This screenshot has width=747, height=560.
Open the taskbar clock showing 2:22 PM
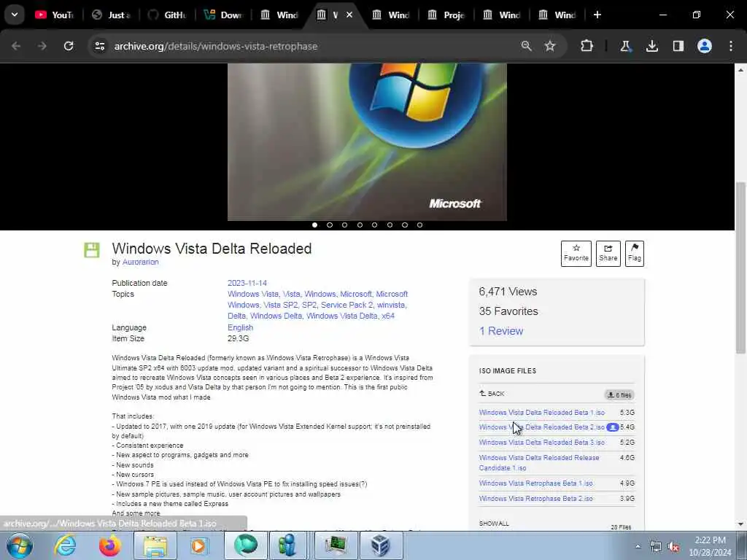(x=710, y=546)
